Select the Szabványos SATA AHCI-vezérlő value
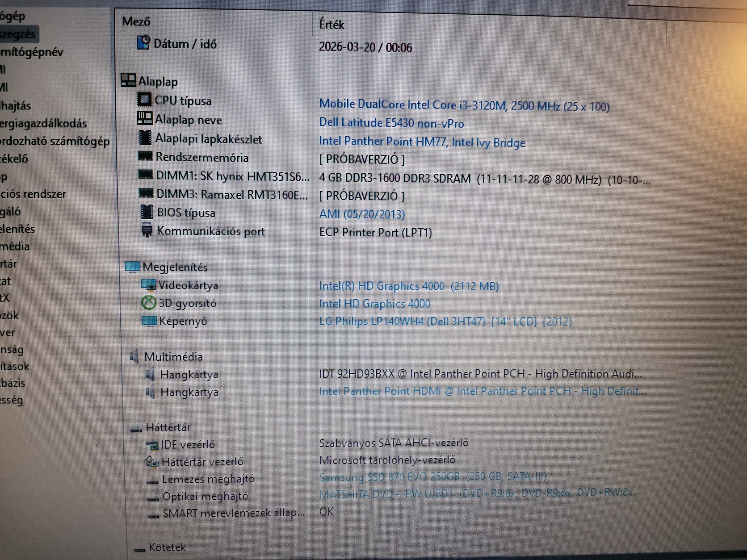 pyautogui.click(x=394, y=443)
